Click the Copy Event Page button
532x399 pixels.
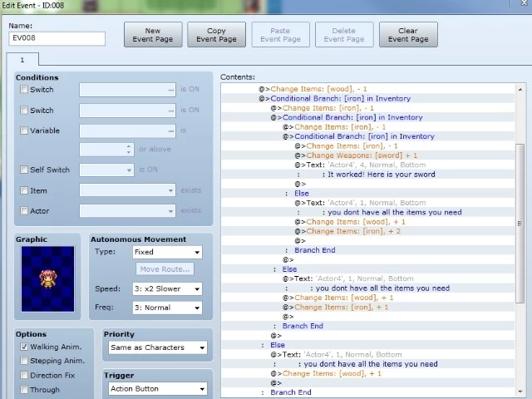(216, 35)
